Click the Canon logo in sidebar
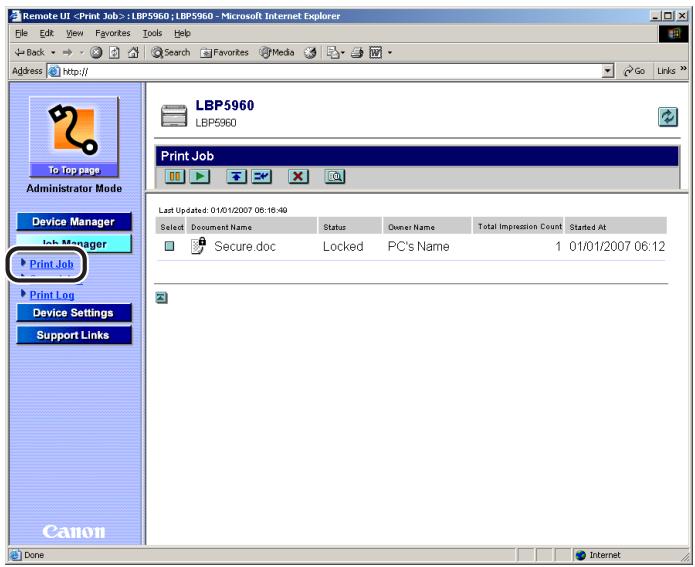Image resolution: width=695 pixels, height=567 pixels. (74, 532)
